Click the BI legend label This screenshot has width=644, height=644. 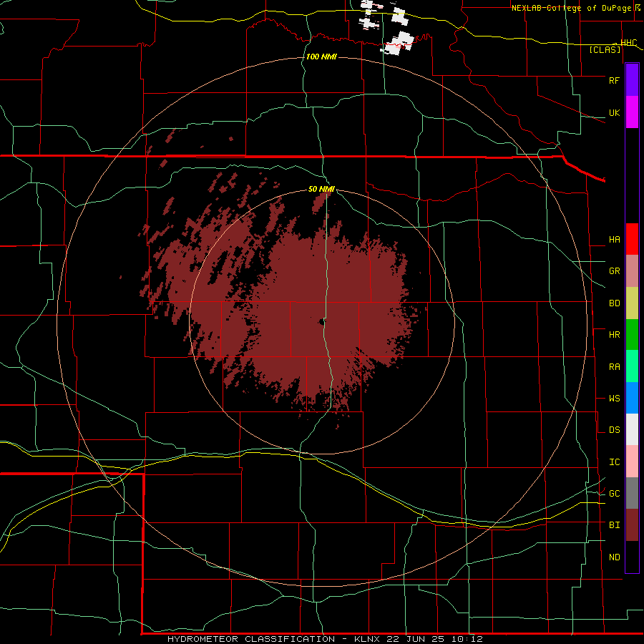614,525
